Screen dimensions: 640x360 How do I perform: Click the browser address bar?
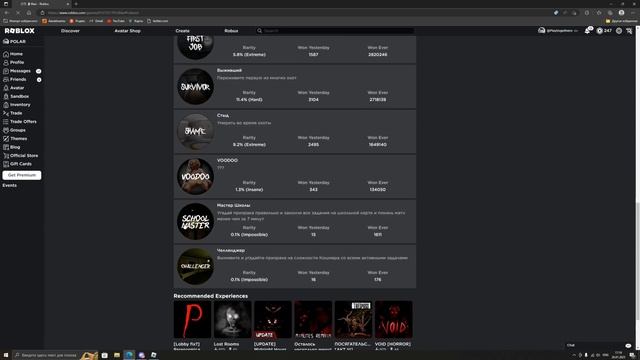[x=298, y=13]
